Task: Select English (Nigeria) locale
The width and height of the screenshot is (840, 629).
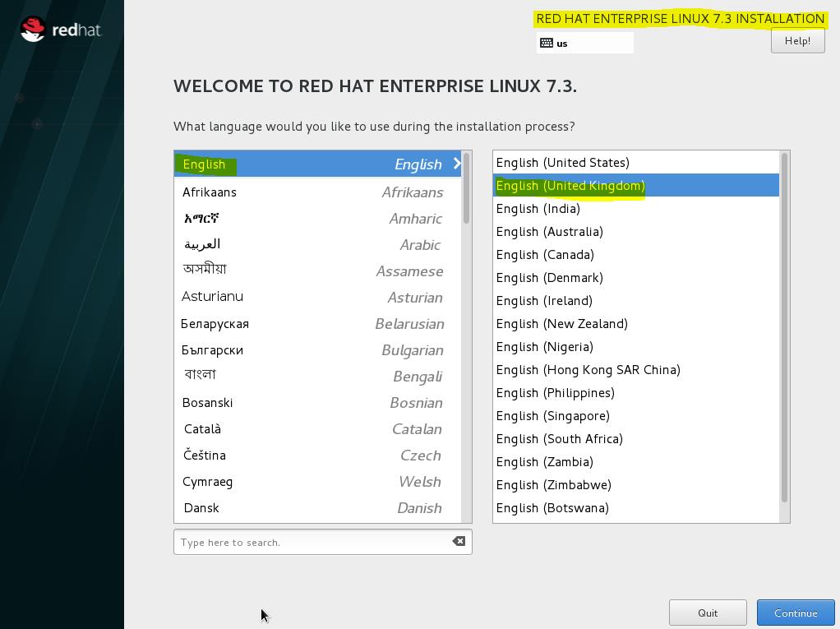Action: (636, 347)
